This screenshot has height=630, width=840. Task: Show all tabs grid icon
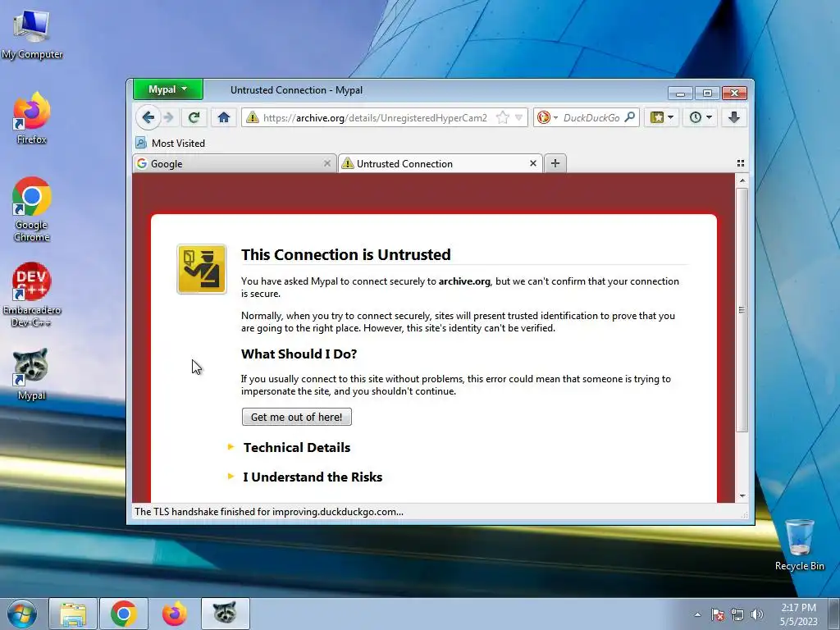pyautogui.click(x=741, y=163)
